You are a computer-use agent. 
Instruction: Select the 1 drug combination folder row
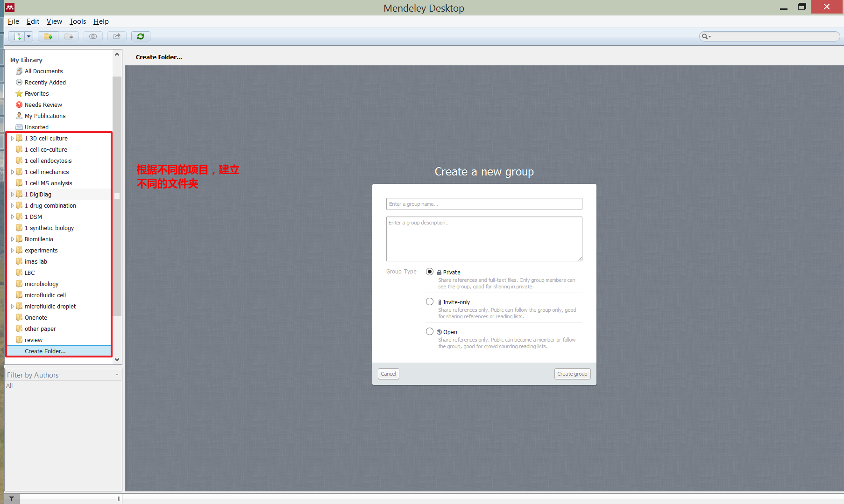point(59,205)
